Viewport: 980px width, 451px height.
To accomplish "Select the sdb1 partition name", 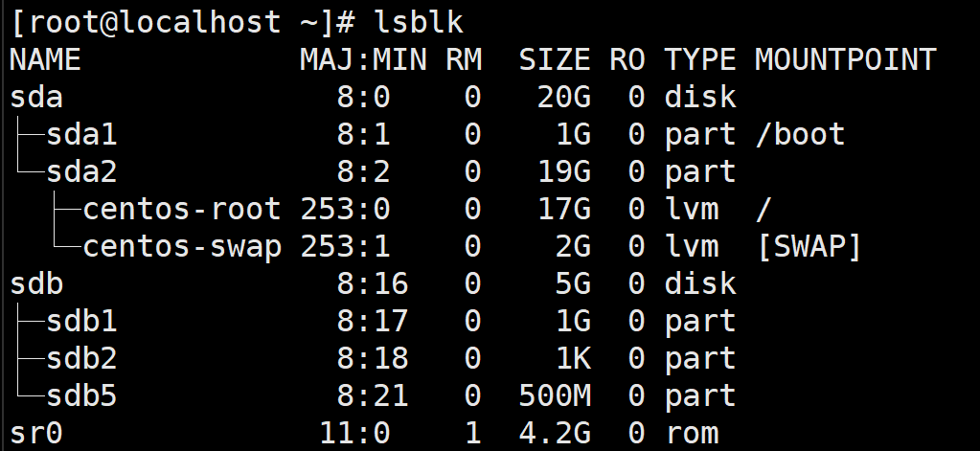I will click(81, 321).
